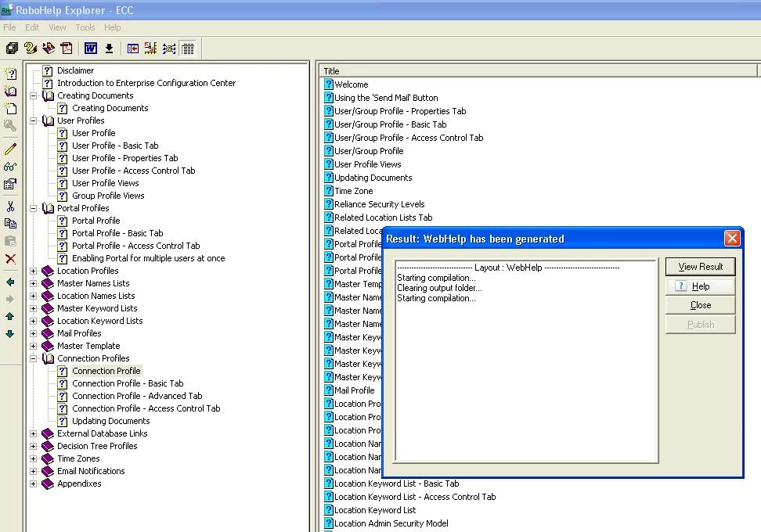Expand the Location Profiles book

pos(34,271)
